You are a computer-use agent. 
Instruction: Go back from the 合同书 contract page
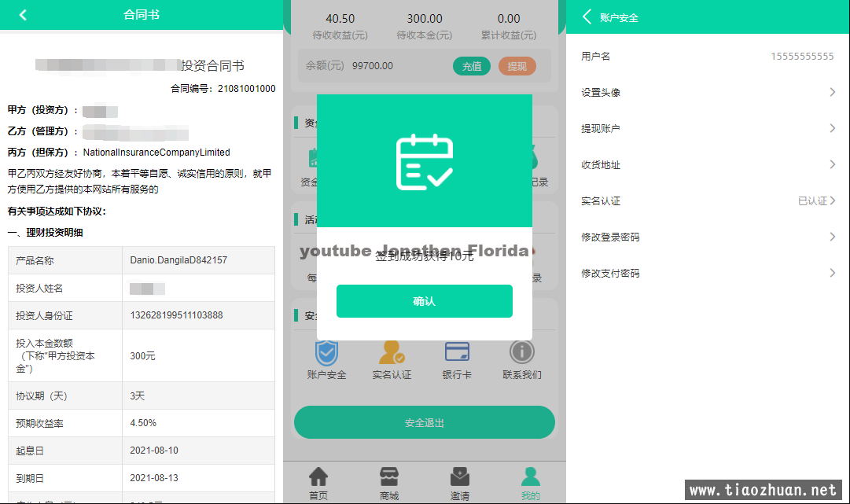click(23, 15)
